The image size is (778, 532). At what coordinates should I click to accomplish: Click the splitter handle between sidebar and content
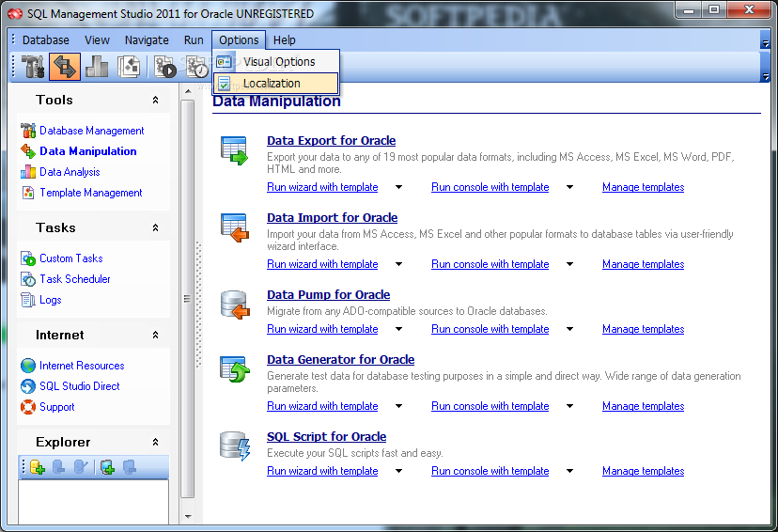pos(198,305)
